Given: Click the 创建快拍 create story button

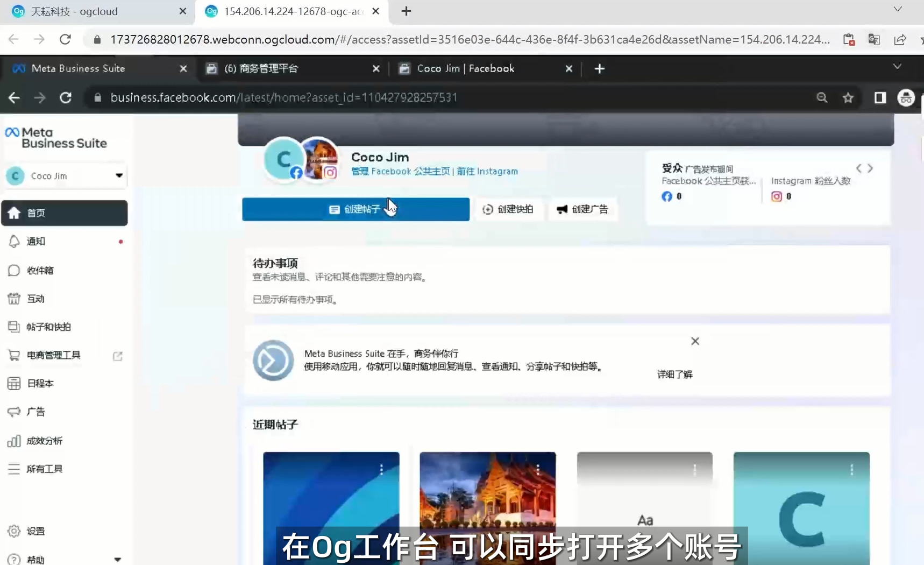Looking at the screenshot, I should [x=508, y=209].
